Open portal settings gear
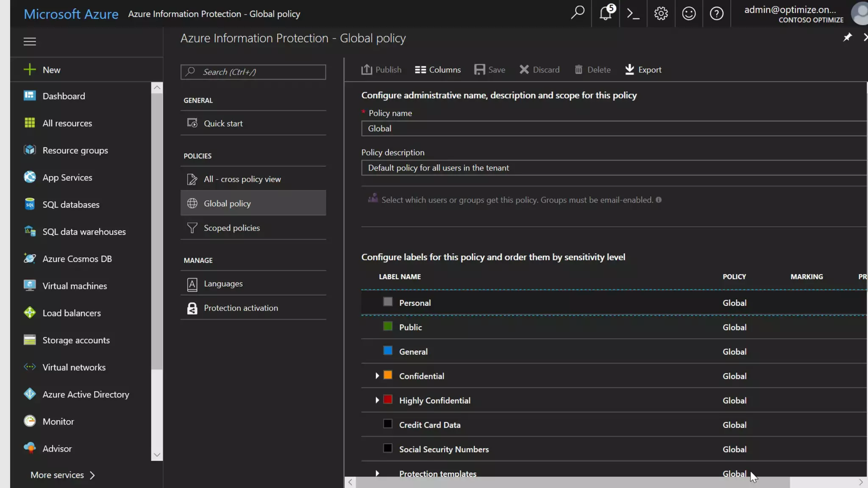 point(661,14)
